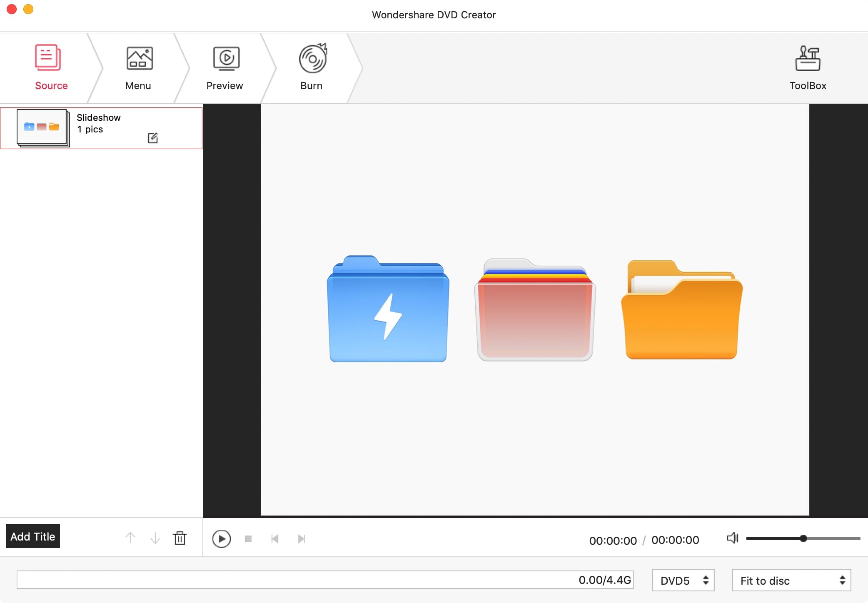The width and height of the screenshot is (868, 603).
Task: Edit the Slideshow title with pencil icon
Action: coord(153,138)
